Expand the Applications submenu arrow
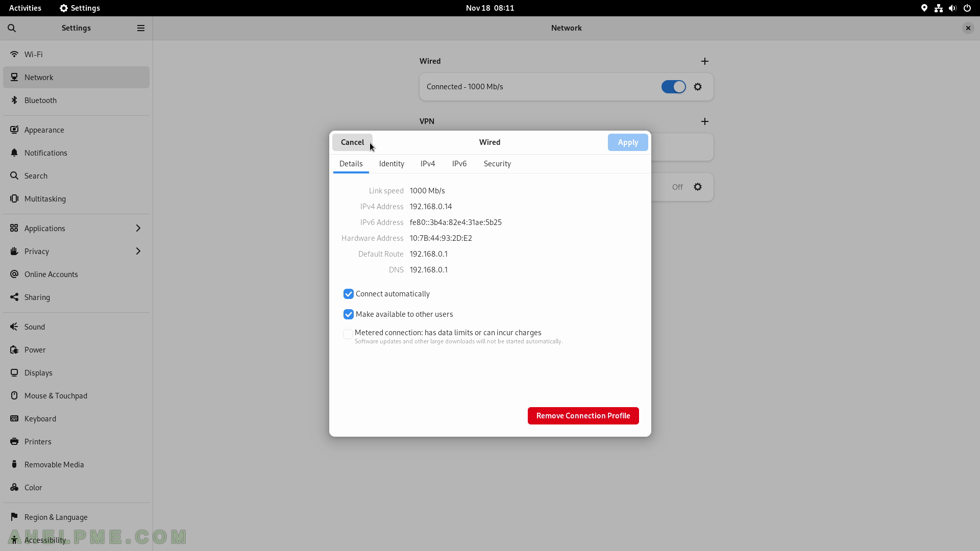This screenshot has height=551, width=980. (138, 228)
